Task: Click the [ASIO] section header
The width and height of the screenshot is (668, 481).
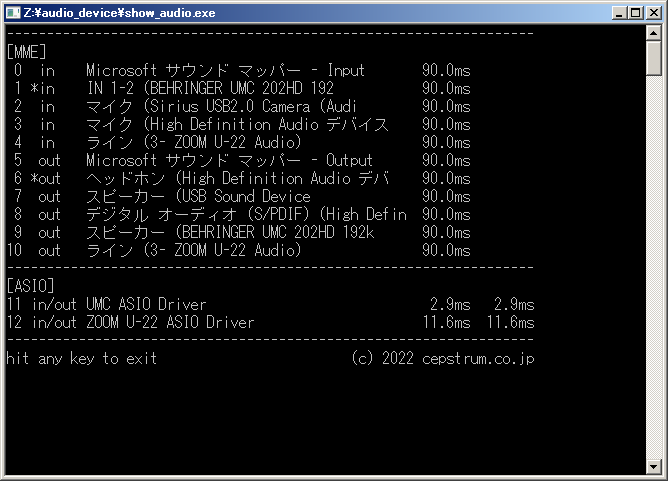Action: (x=30, y=287)
